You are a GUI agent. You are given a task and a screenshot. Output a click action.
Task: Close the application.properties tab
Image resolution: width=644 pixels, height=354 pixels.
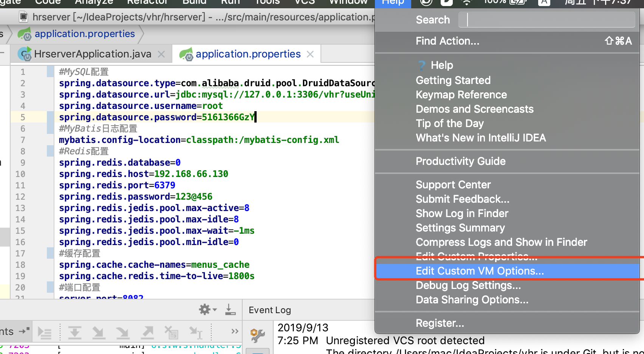click(x=310, y=54)
